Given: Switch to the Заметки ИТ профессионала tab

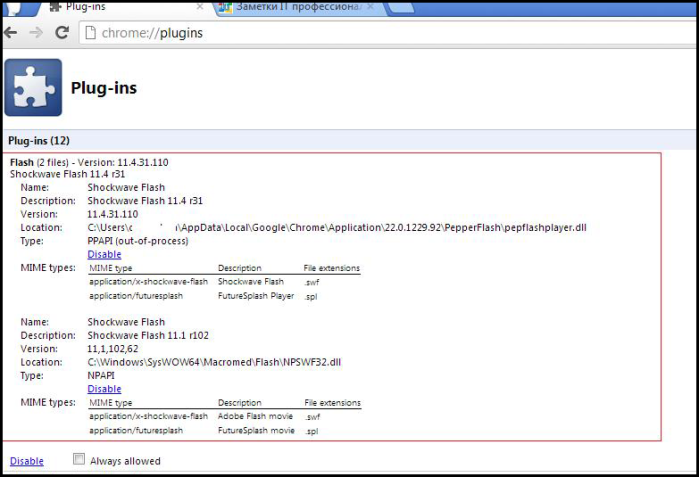Looking at the screenshot, I should click(x=297, y=8).
